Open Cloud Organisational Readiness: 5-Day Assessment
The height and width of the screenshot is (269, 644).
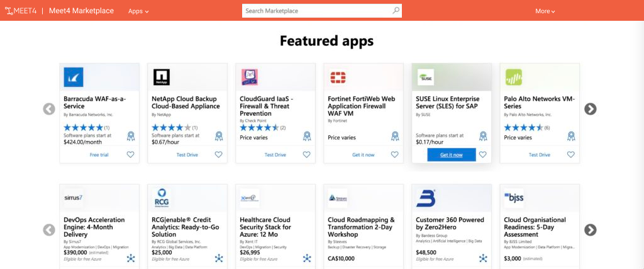click(535, 227)
